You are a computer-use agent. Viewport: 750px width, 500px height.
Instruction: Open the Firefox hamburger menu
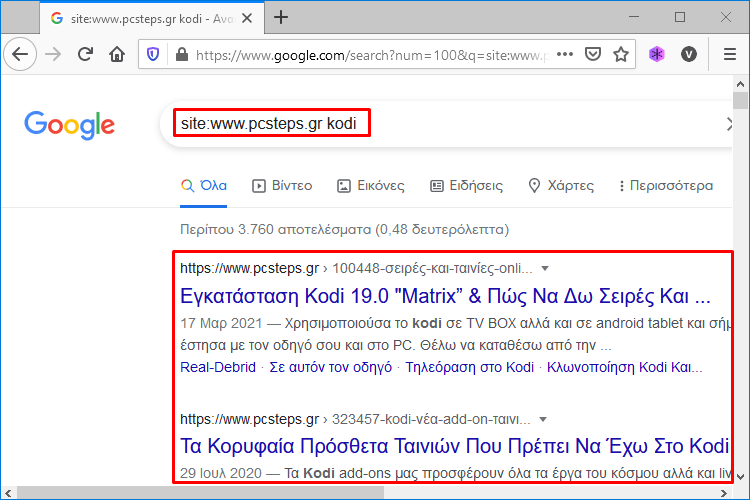(x=730, y=54)
